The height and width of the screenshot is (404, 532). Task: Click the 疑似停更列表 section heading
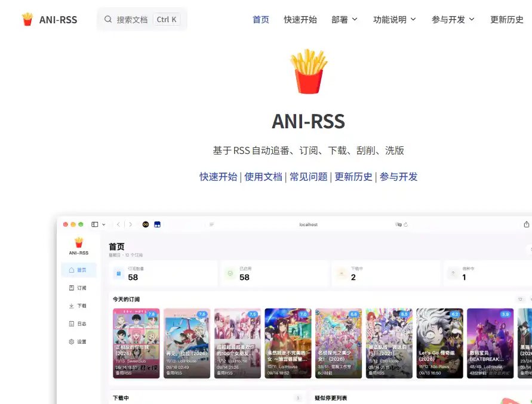coord(331,398)
